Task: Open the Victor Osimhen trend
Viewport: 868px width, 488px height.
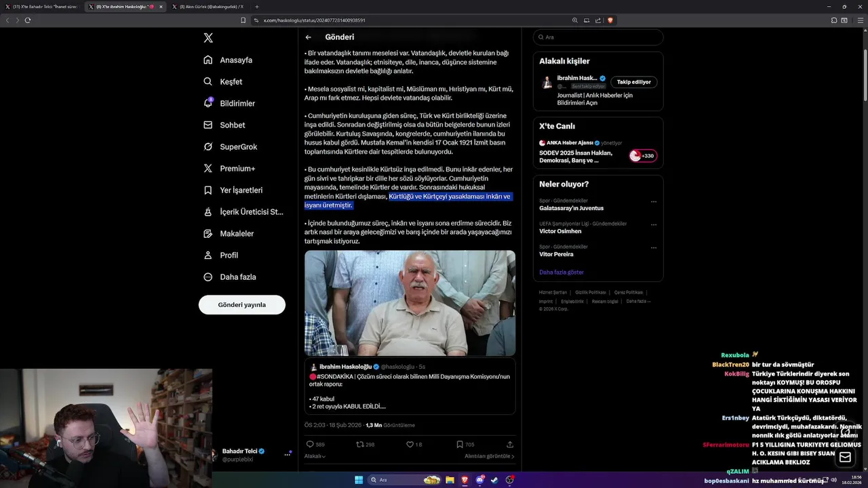Action: 560,231
